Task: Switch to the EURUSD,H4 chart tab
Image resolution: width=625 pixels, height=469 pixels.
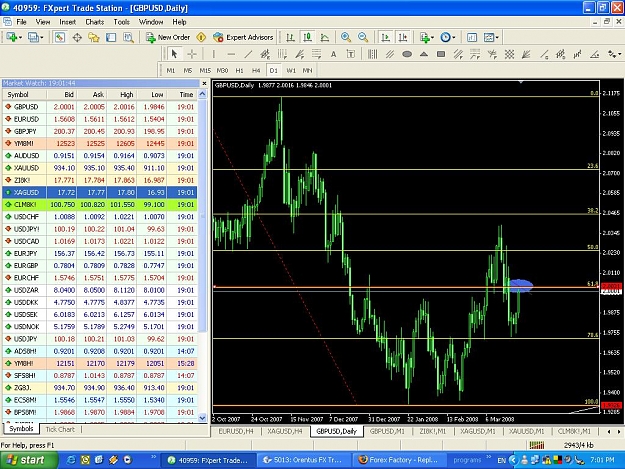Action: pyautogui.click(x=236, y=431)
